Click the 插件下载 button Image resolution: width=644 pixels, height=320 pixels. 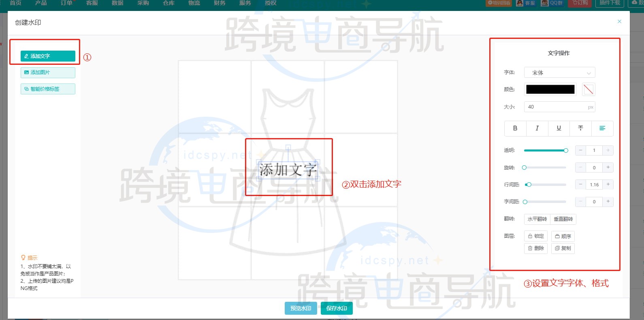(x=610, y=3)
